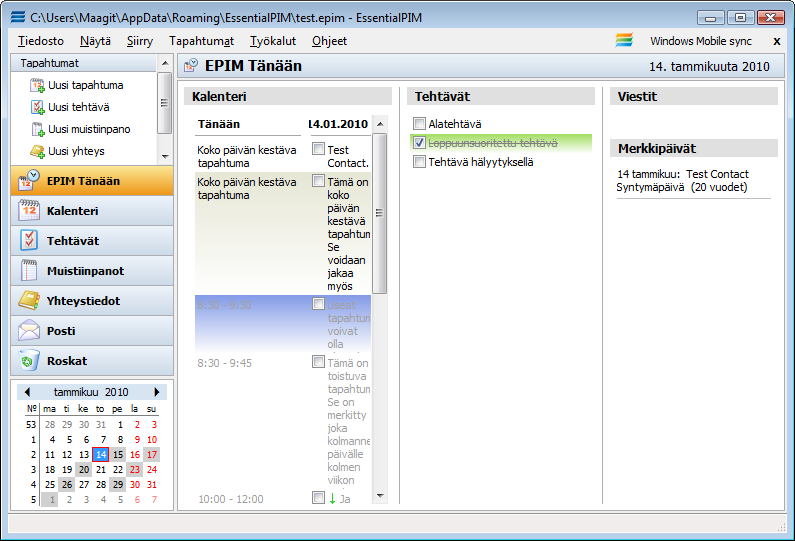The image size is (795, 541).
Task: Check the Alatehtävä task checkbox
Action: (419, 123)
